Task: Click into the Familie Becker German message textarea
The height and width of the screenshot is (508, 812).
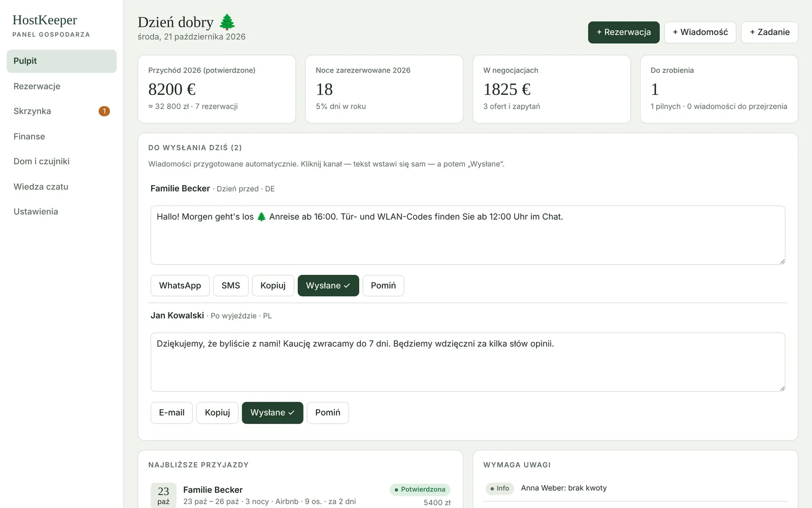Action: pyautogui.click(x=468, y=235)
